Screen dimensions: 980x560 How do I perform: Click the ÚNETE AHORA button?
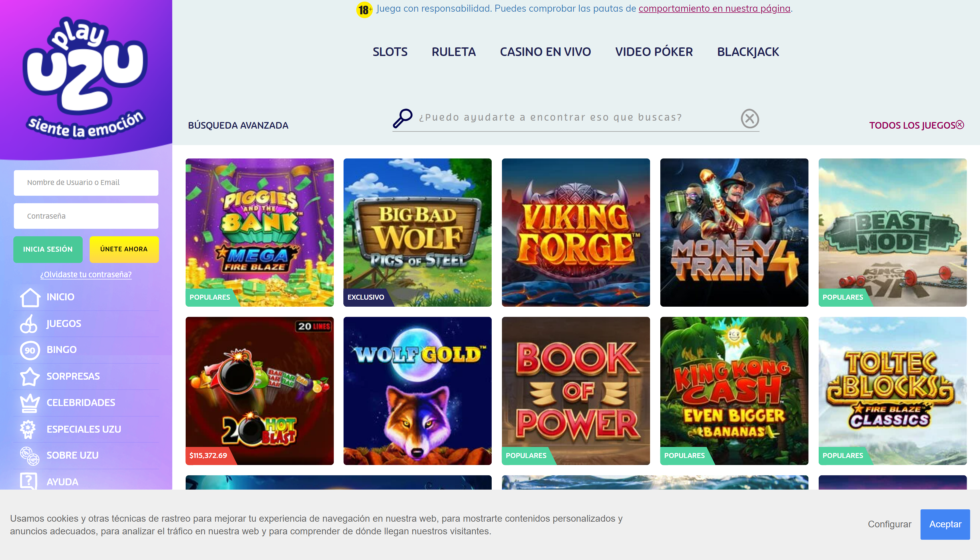pos(124,249)
